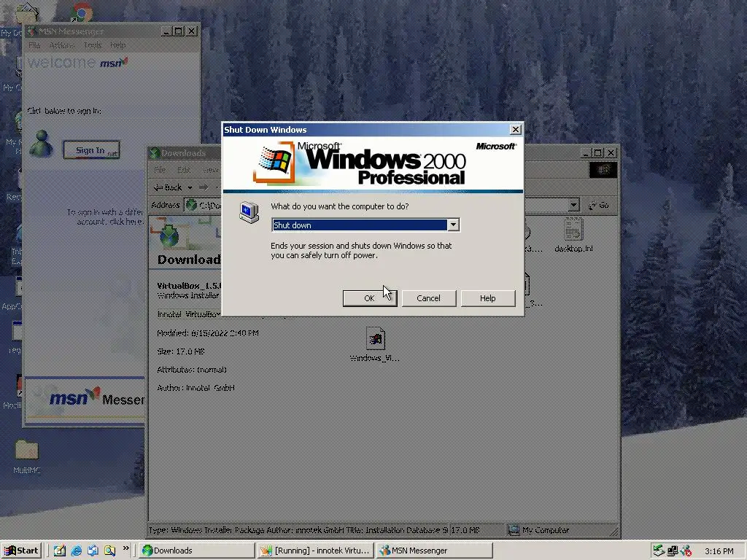Expand the shutdown action dropdown arrow
The width and height of the screenshot is (747, 560).
click(454, 225)
